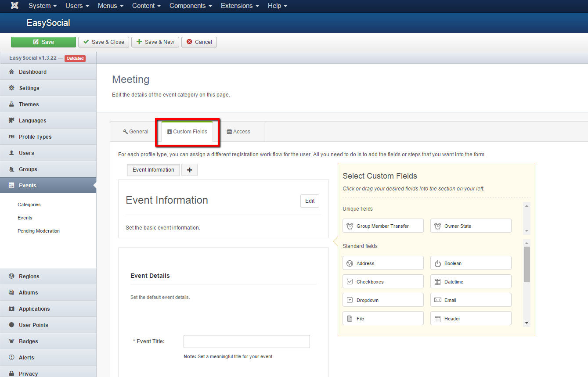This screenshot has height=377, width=588.
Task: Click the Event Title input field
Action: pos(247,341)
